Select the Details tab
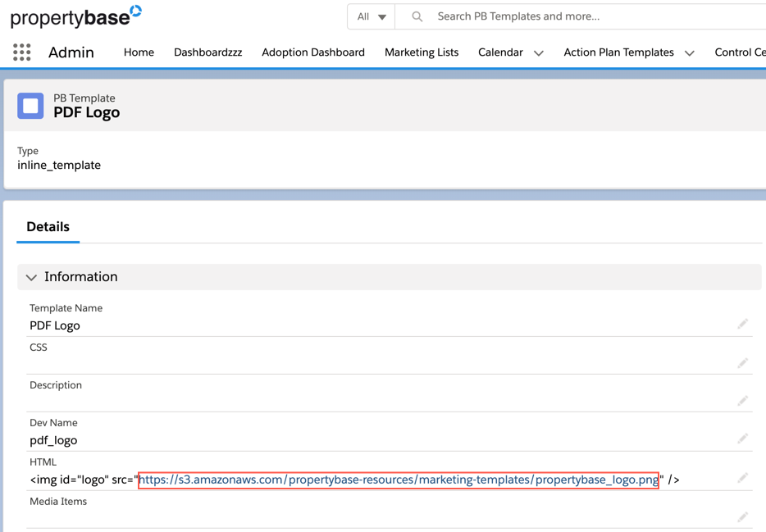766x532 pixels. coord(48,227)
